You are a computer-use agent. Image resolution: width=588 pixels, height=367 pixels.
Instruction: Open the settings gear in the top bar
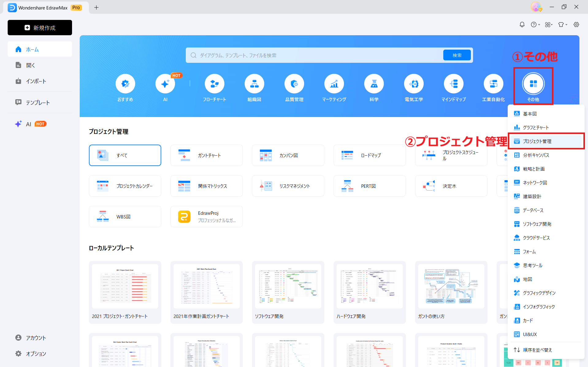pos(577,25)
